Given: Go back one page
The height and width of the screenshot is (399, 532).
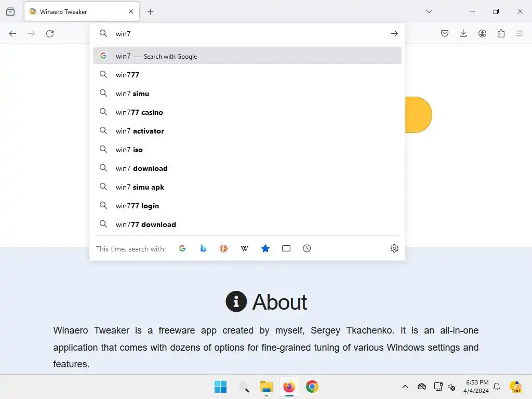Looking at the screenshot, I should tap(12, 34).
